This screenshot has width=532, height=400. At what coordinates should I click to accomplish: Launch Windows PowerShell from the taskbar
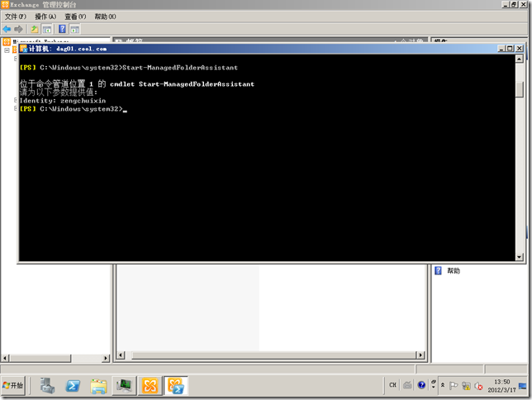coord(73,385)
